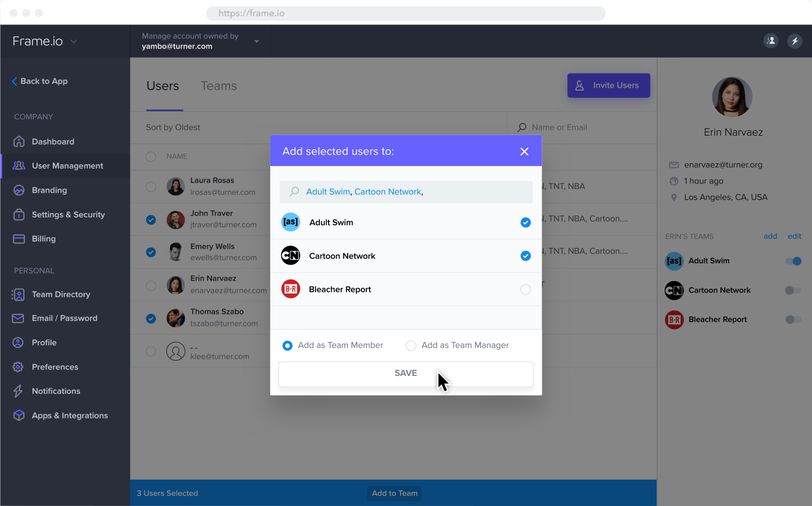Select the klee@turner.com row checkbox
812x506 pixels.
(151, 351)
